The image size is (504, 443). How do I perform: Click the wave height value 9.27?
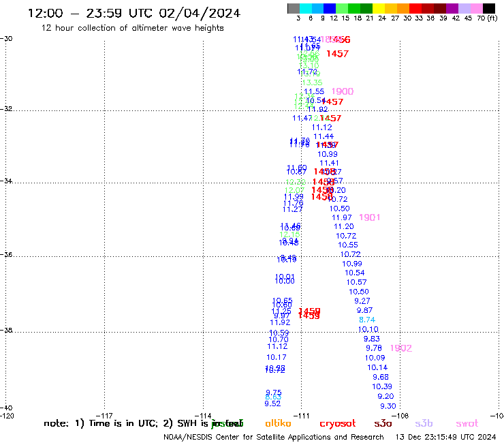coord(362,301)
